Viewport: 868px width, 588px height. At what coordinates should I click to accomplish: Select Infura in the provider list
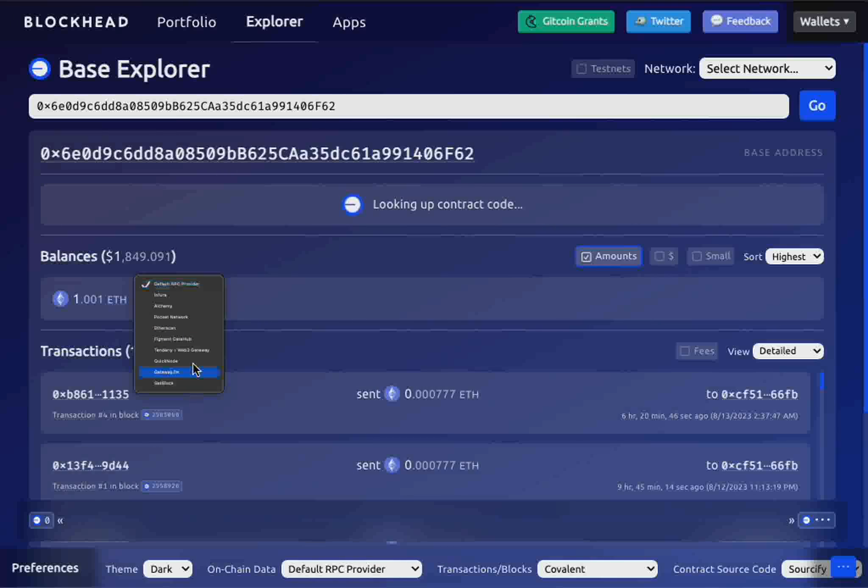click(x=179, y=295)
